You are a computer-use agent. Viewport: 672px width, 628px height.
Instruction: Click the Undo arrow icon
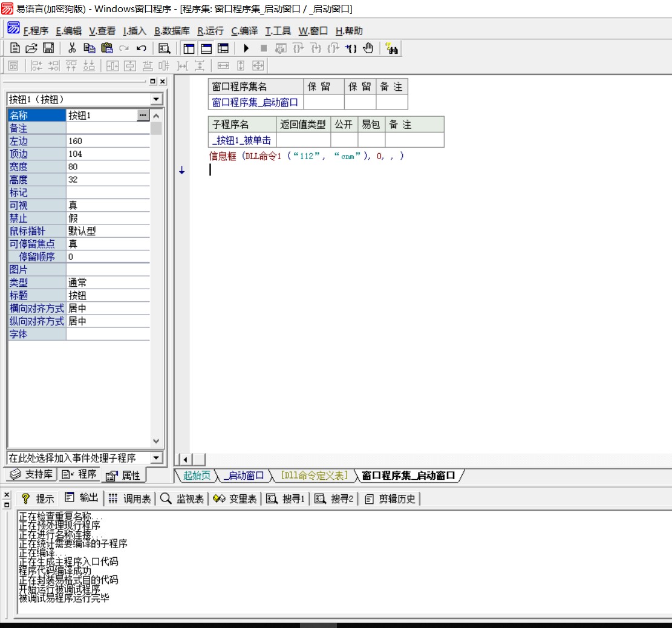coord(142,48)
